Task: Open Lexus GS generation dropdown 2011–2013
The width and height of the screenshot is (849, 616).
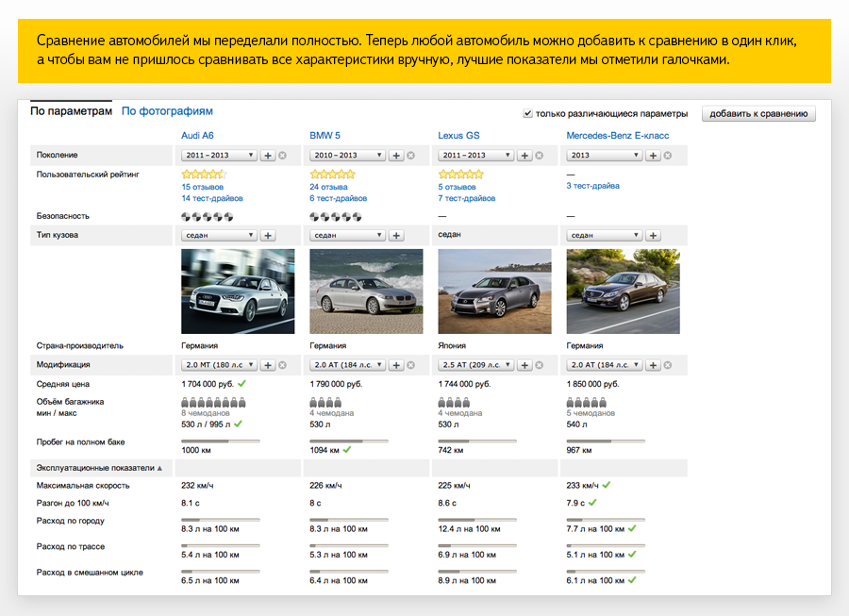Action: (x=476, y=156)
